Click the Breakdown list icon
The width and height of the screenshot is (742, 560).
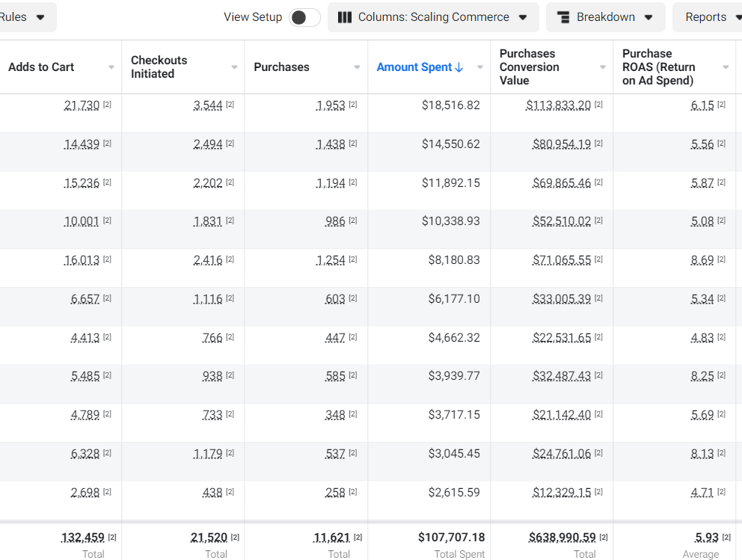[563, 17]
